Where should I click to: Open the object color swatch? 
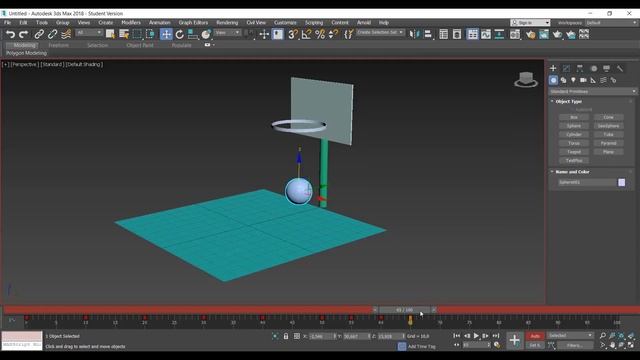tap(621, 182)
